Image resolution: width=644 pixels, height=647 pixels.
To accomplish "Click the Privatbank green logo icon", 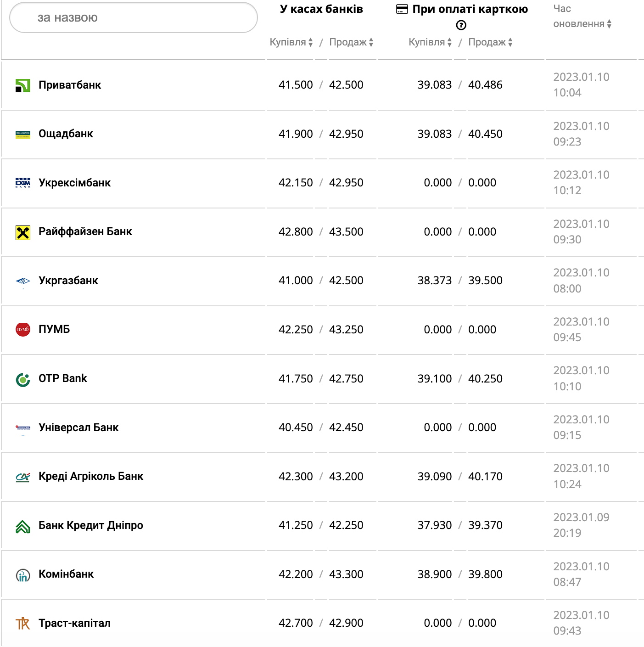I will point(22,85).
